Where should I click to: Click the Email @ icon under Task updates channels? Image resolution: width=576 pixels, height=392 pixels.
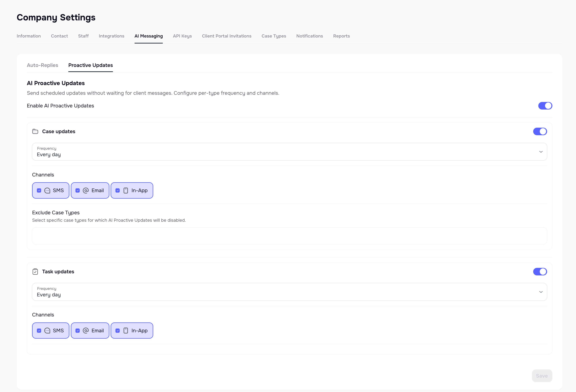point(86,330)
